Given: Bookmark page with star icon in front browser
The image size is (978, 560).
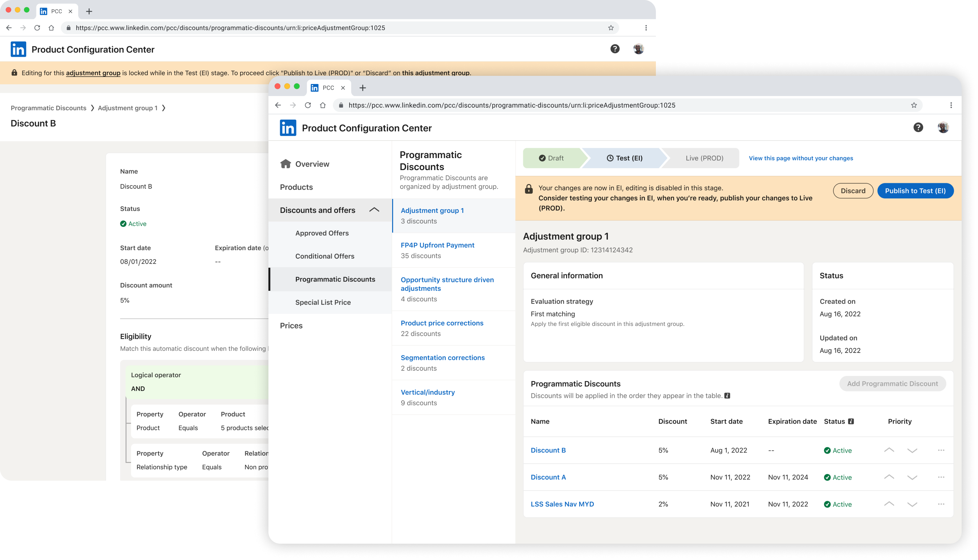Looking at the screenshot, I should pos(914,105).
